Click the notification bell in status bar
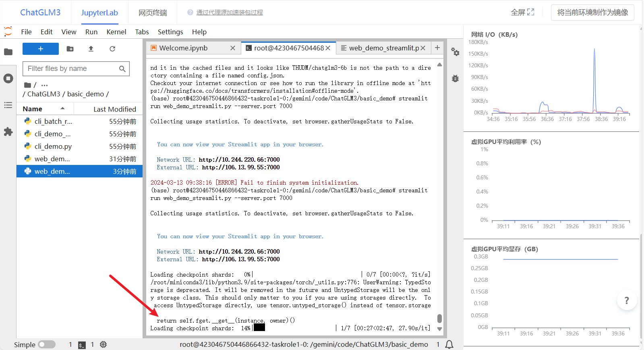644x350 pixels. pyautogui.click(x=449, y=344)
